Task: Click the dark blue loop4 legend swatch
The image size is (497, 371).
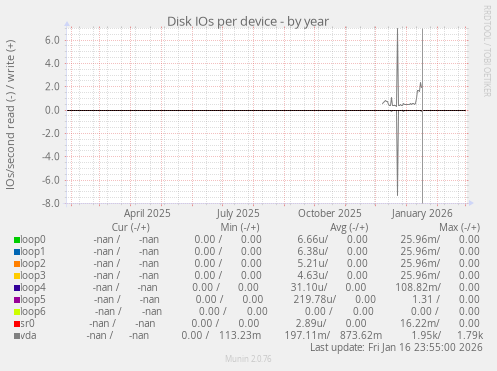Action: click(x=17, y=288)
